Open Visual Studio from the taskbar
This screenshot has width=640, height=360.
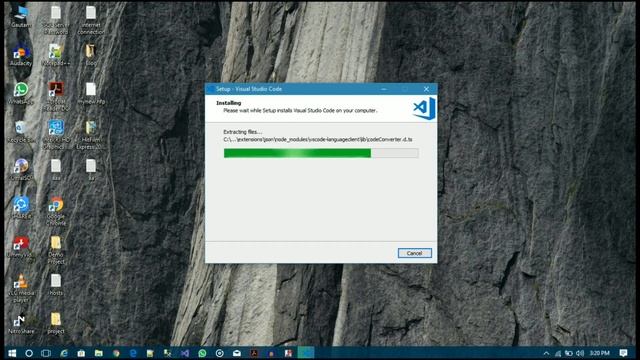(185, 353)
